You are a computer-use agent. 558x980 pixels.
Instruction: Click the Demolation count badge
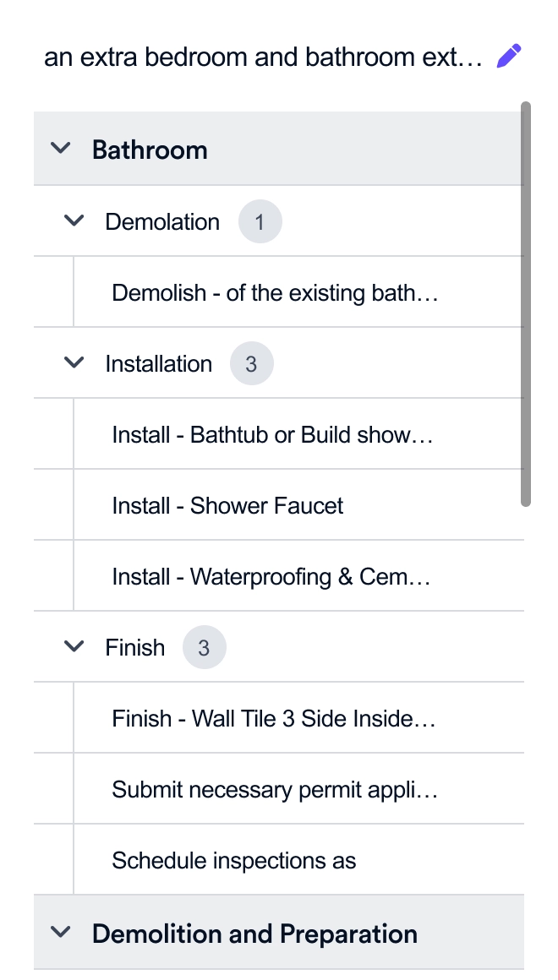click(260, 222)
